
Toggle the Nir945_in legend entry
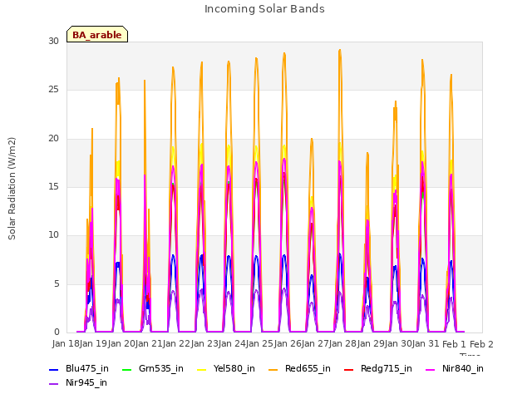coord(78,382)
